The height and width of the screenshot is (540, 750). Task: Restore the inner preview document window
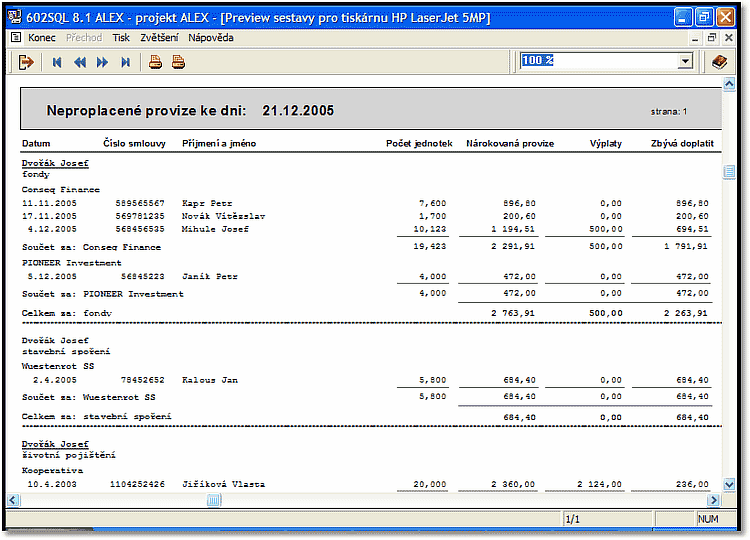(x=712, y=38)
